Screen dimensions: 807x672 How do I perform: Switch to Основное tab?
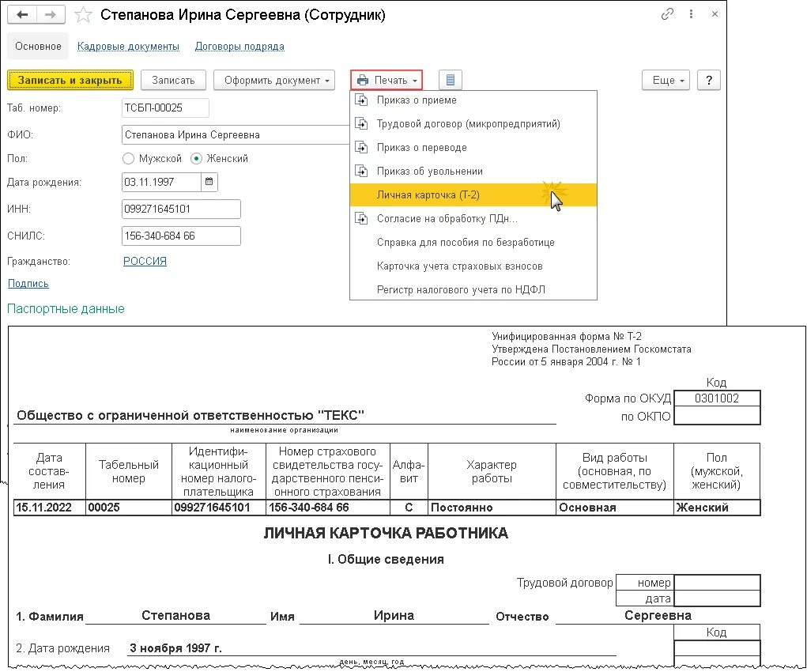[38, 47]
